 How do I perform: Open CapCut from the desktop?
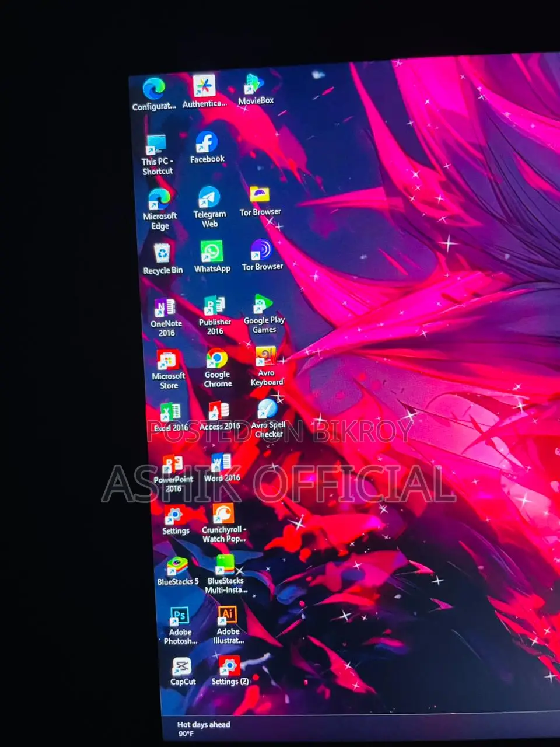[183, 671]
